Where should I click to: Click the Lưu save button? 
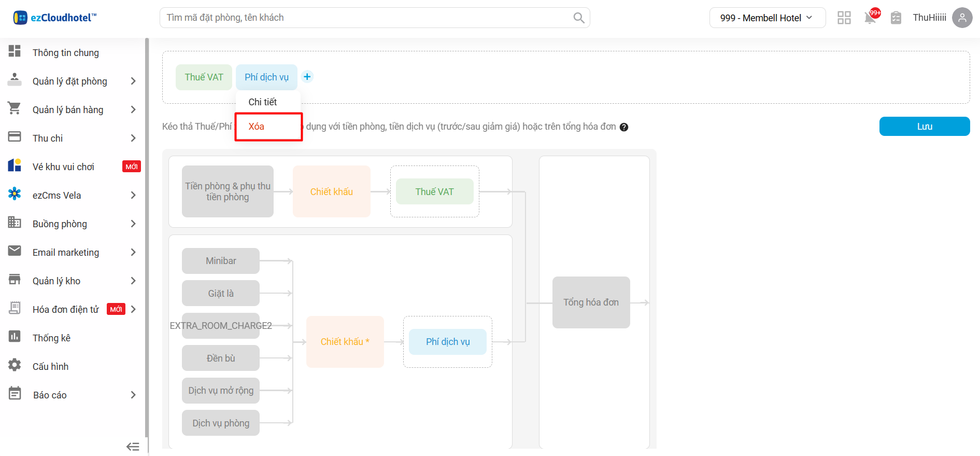[x=924, y=127]
